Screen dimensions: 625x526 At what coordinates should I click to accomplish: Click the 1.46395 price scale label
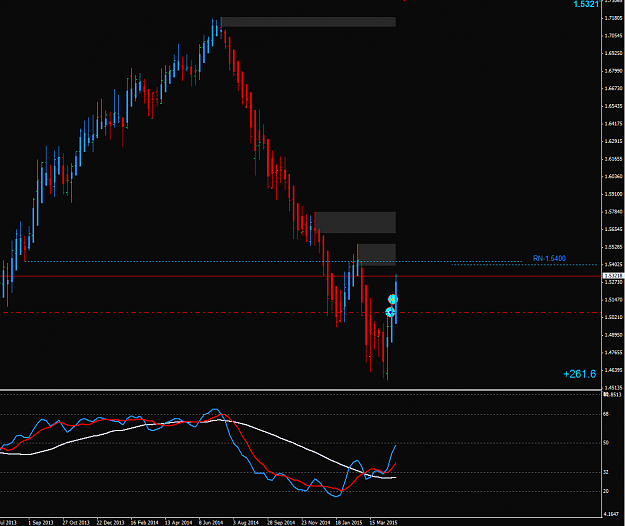point(613,370)
